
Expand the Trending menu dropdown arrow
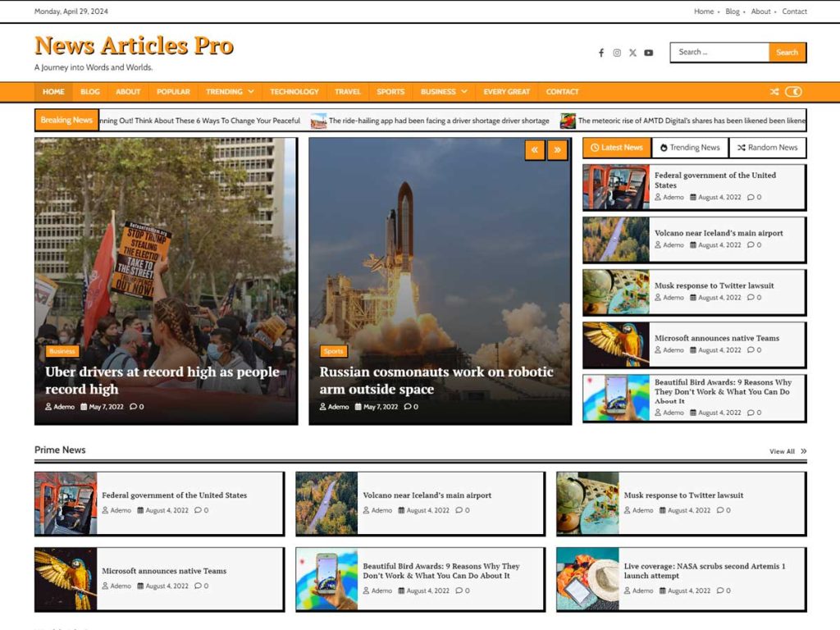tap(251, 92)
